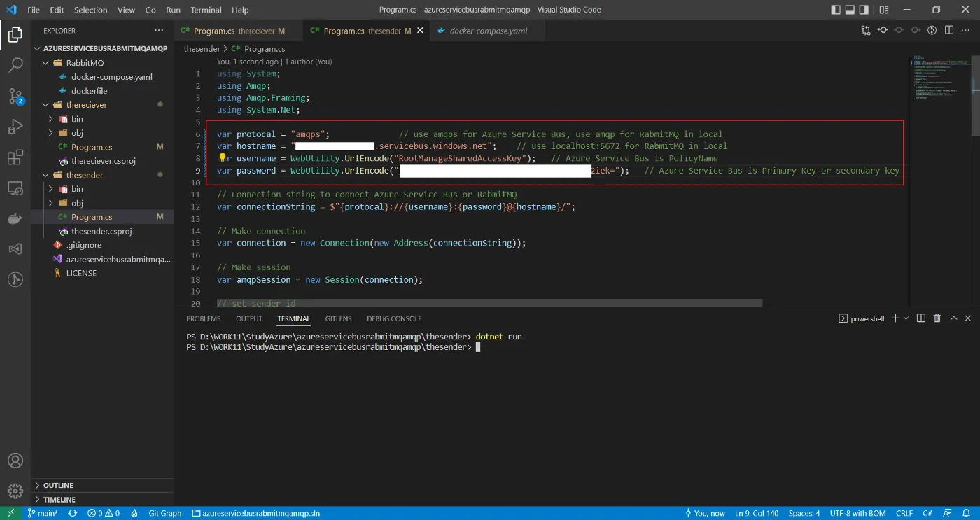Expand obj folder under thereciever

[x=51, y=133]
